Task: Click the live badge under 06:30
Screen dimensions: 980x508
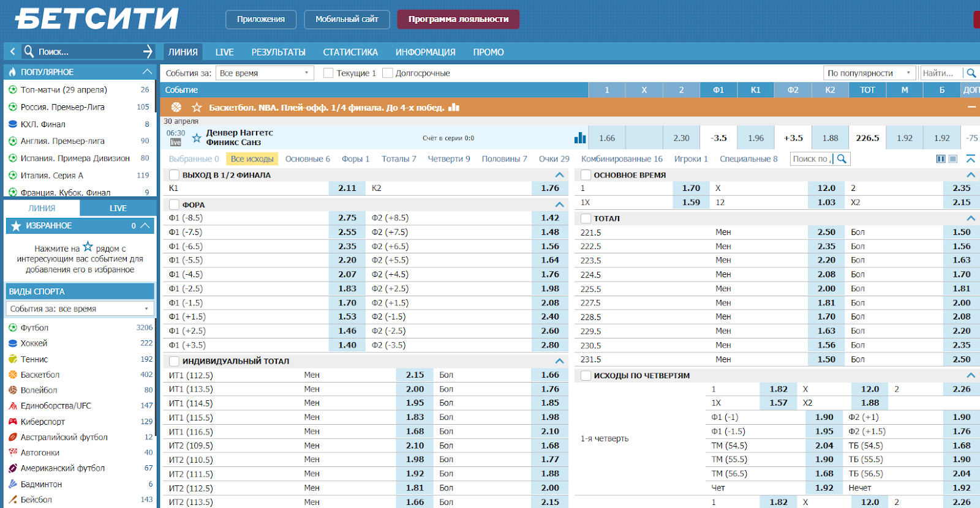Action: click(x=176, y=142)
